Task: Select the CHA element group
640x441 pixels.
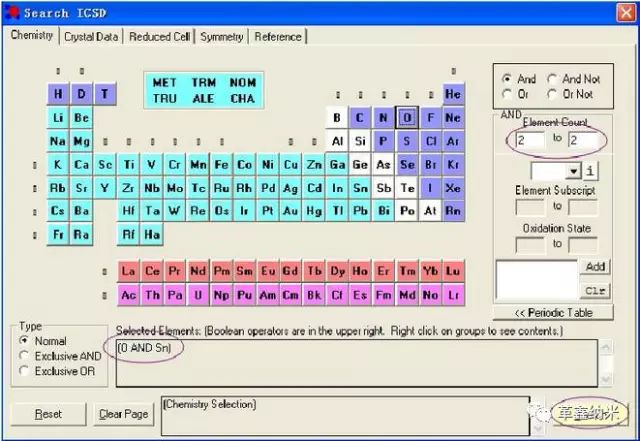Action: coord(242,98)
